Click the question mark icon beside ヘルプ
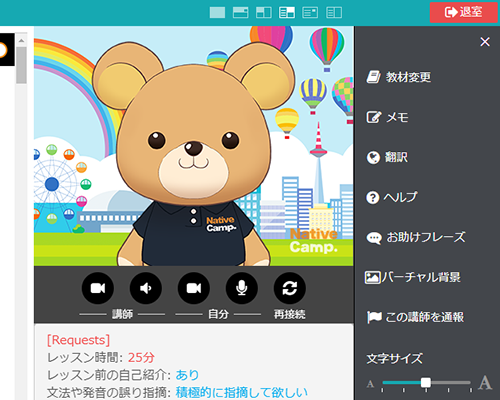This screenshot has width=500, height=400. (373, 198)
